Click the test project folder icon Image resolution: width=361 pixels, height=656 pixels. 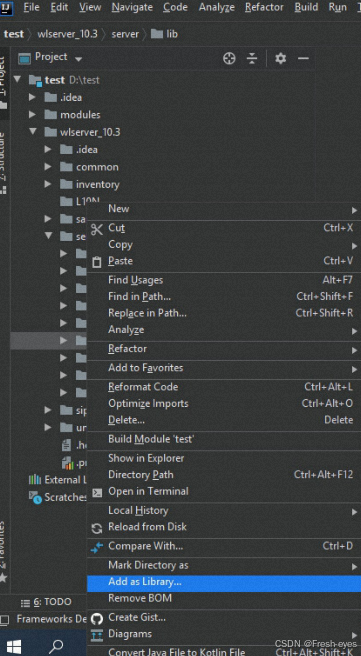click(35, 80)
